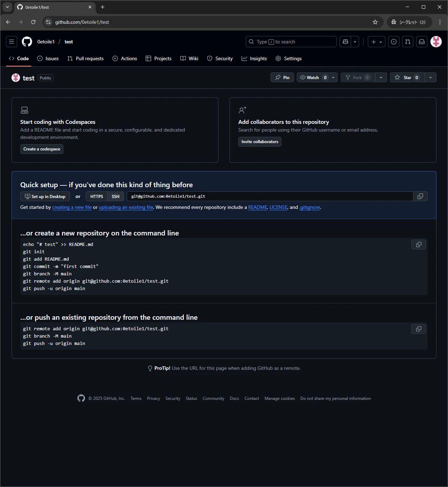Copy the push existing repository commands
448x487 pixels.
pos(419,329)
